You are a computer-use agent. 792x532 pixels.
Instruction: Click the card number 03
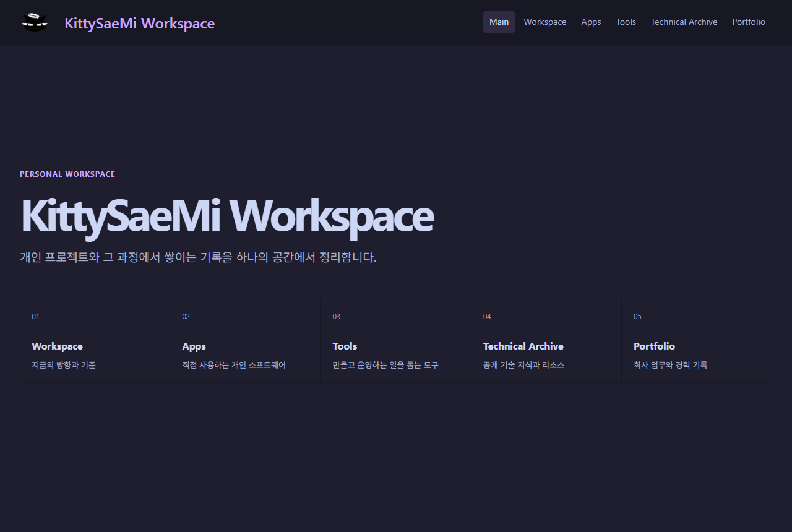tap(336, 317)
